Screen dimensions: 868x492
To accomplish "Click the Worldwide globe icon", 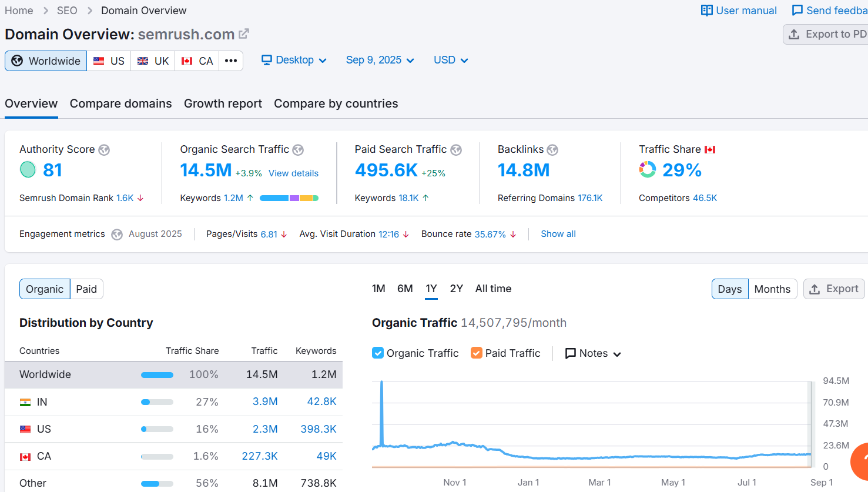I will point(17,61).
